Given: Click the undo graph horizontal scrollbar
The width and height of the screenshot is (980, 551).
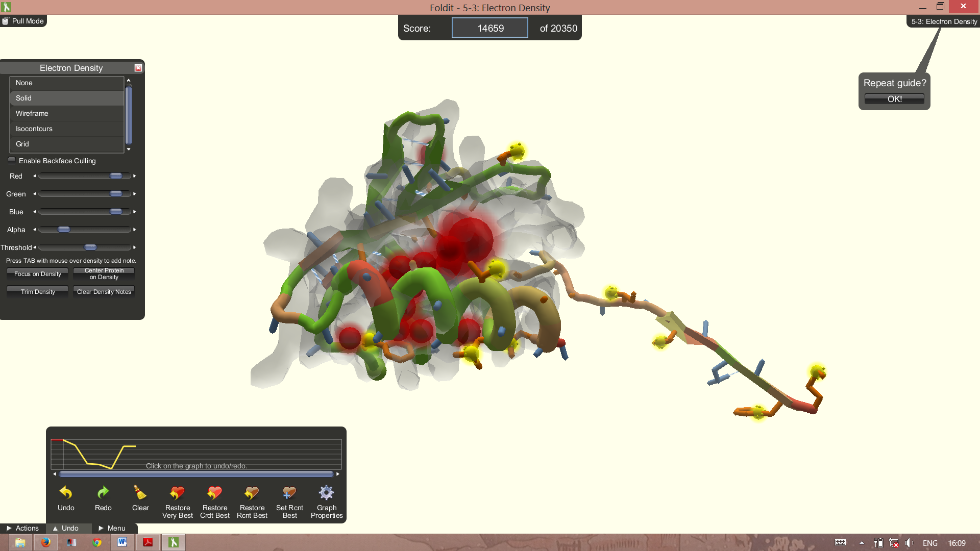Looking at the screenshot, I should (196, 474).
